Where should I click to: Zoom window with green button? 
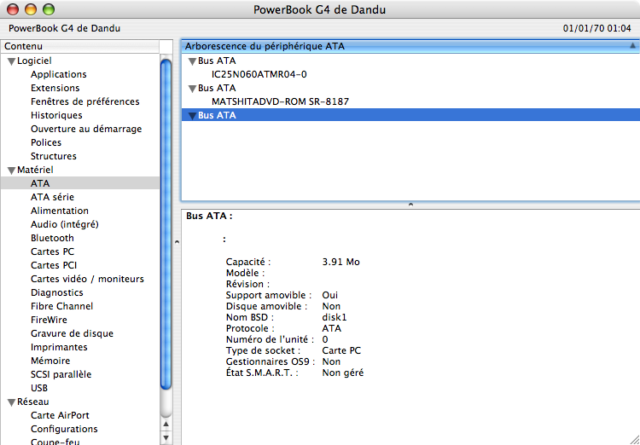click(x=49, y=9)
